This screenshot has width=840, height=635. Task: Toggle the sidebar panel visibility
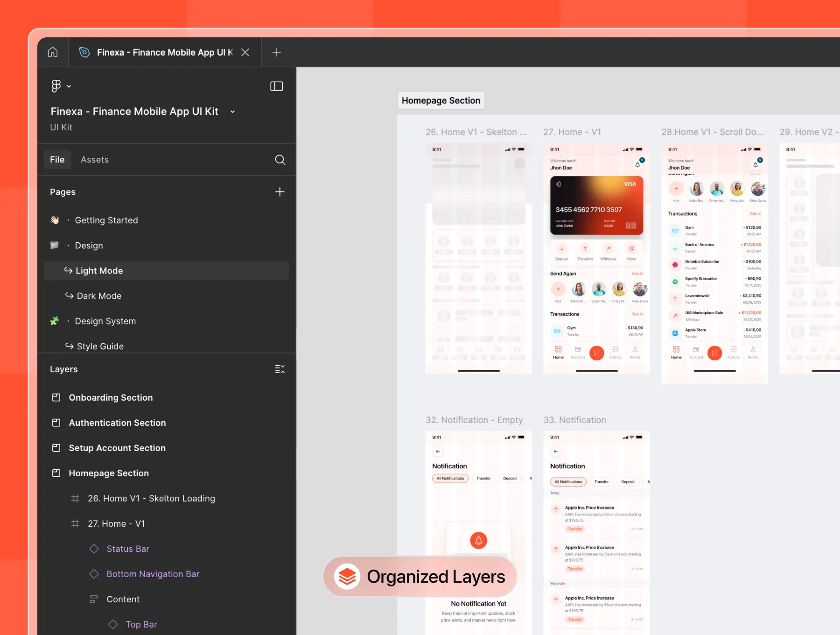[277, 86]
